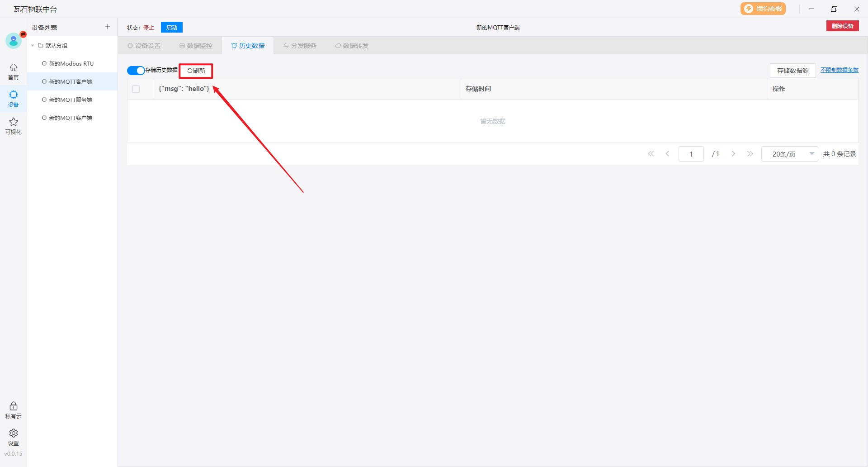Select 新的Modbus RTU in device list

click(71, 64)
